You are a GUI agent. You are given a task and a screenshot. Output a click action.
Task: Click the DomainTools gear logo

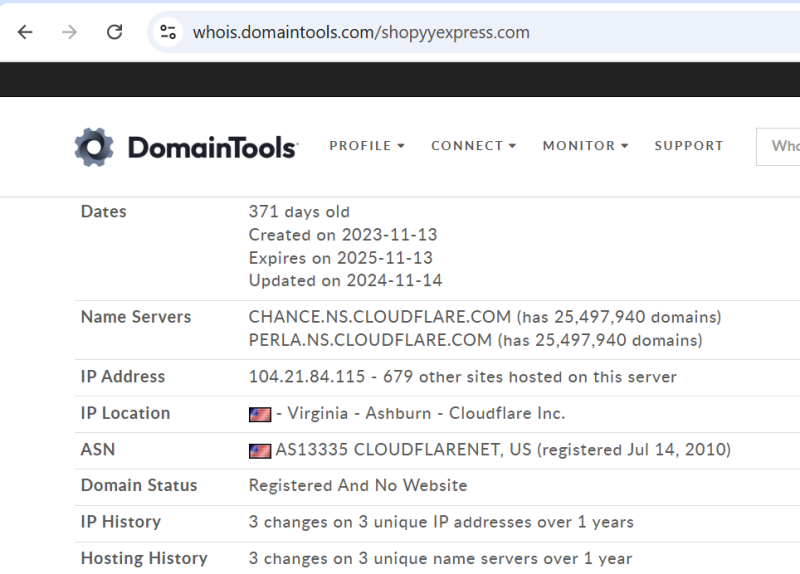tap(94, 147)
